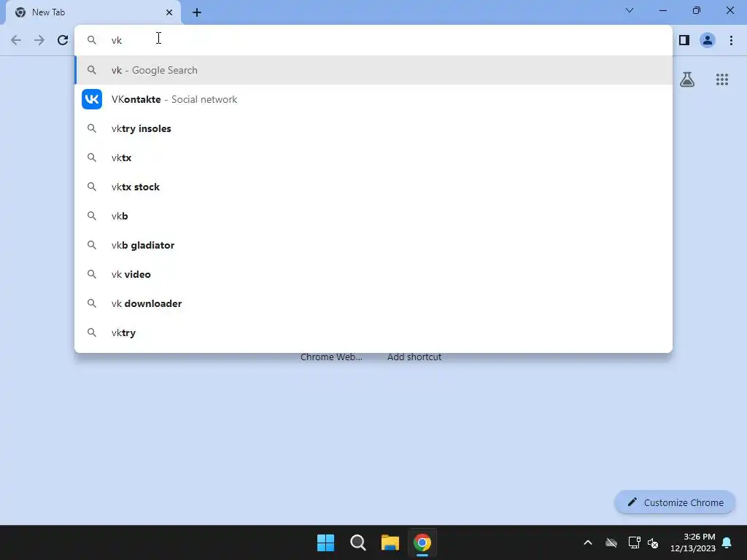Reload the page with the refresh icon

(63, 40)
